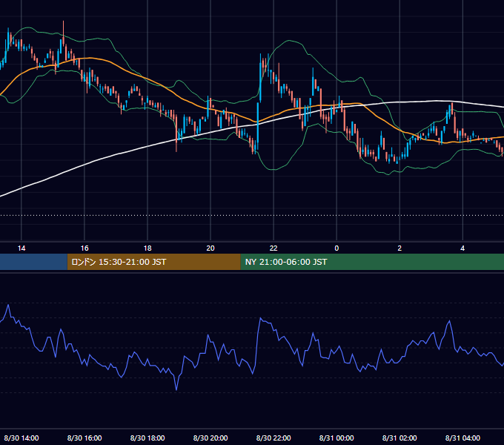The image size is (504, 445).
Task: Click the NY 21:00-06:00 JST session bar
Action: [x=372, y=262]
